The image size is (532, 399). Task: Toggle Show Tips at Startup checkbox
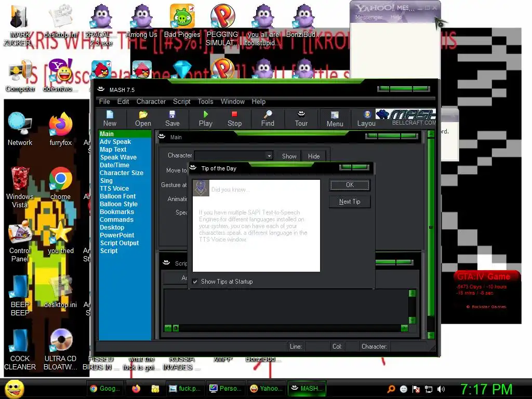(195, 282)
